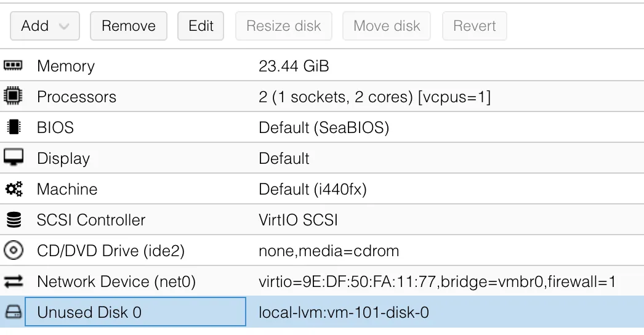Screen dimensions: 644x335
Task: Click the Machine gears icon
Action: pyautogui.click(x=14, y=188)
